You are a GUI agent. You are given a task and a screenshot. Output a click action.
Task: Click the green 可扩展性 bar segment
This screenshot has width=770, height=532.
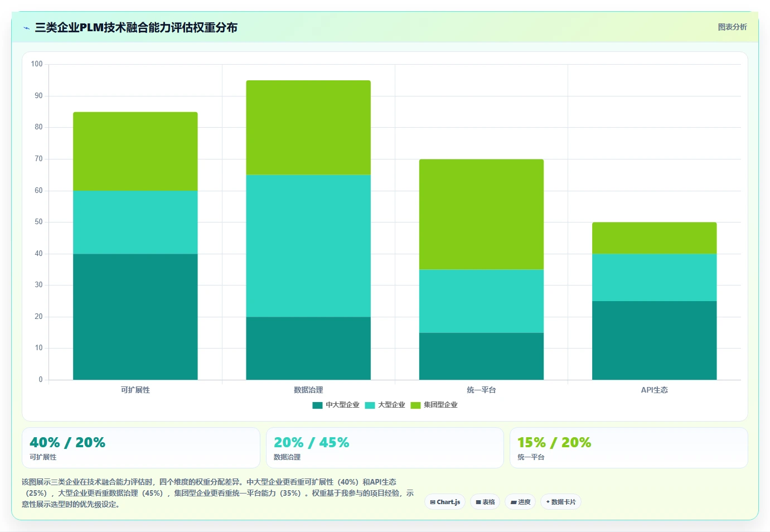pos(135,151)
